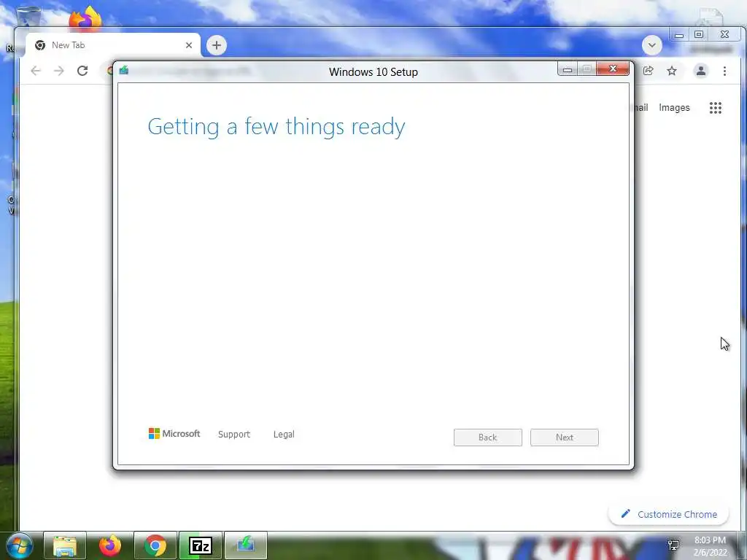Click the Chrome taskbar icon

[x=155, y=545]
